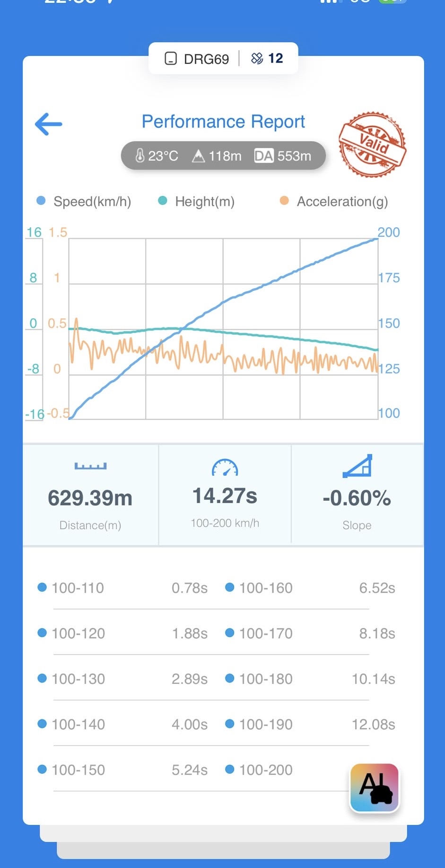This screenshot has height=868, width=445.
Task: Open the AI car analysis button
Action: [375, 788]
